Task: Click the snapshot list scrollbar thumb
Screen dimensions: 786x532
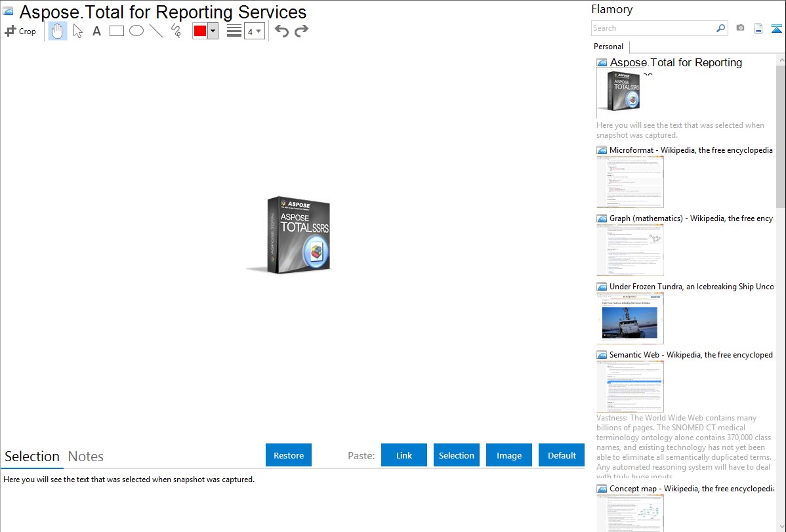Action: point(781,136)
